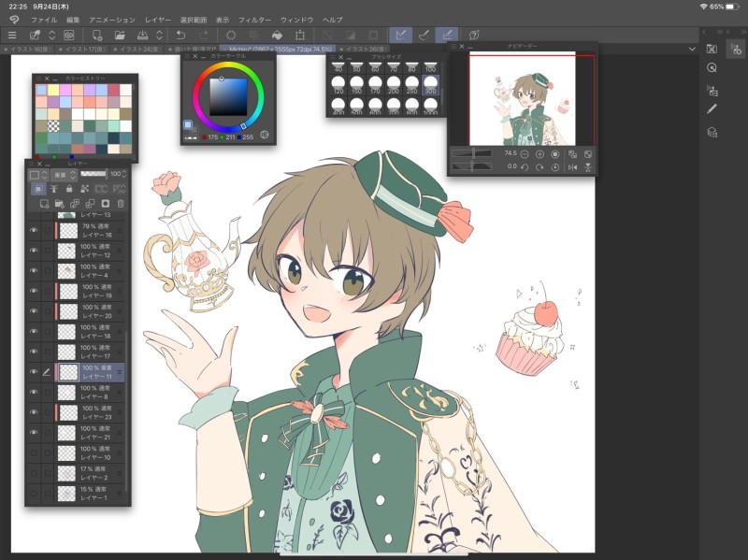Toggle Clip to Layer Below button
Image resolution: width=748 pixels, height=560 pixels.
(x=38, y=189)
